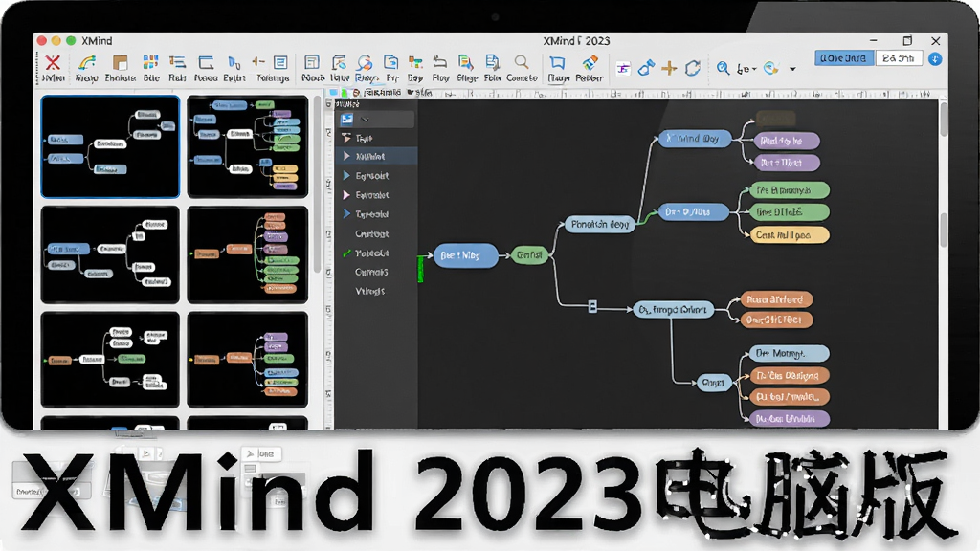
Task: Collapse the branch at the small square toggle
Action: coord(592,306)
